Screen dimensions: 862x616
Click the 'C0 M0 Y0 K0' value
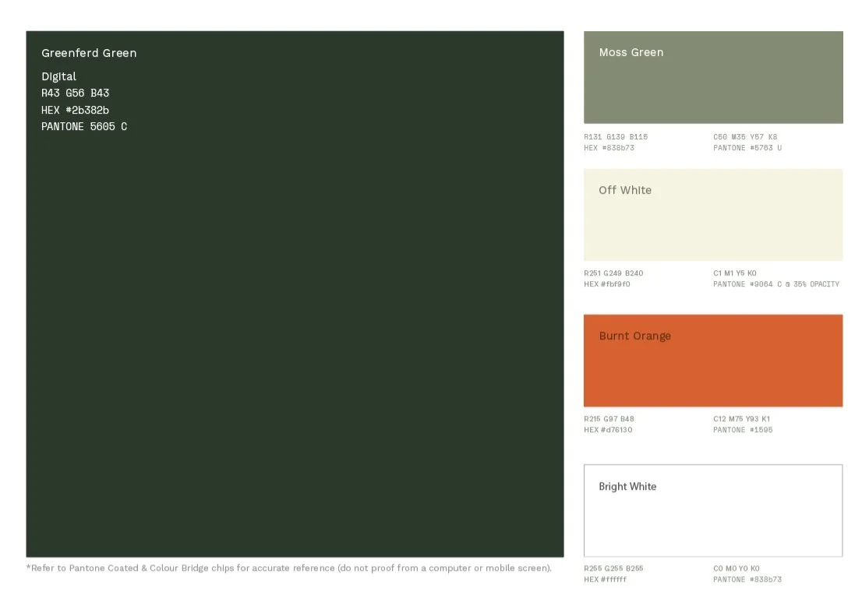click(737, 568)
